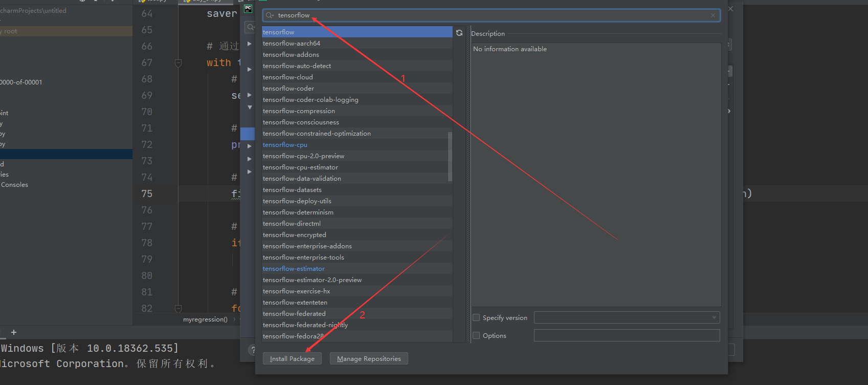Select tensorflow-cloud package
868x385 pixels.
[x=357, y=77]
